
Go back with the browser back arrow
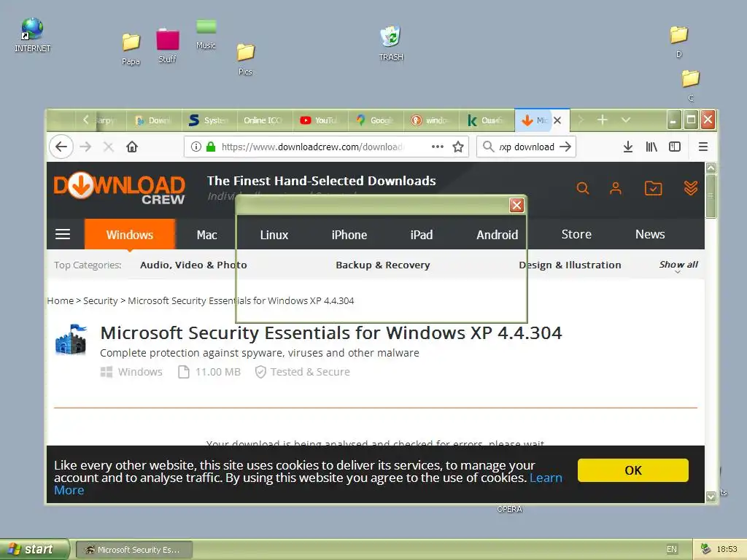tap(61, 147)
